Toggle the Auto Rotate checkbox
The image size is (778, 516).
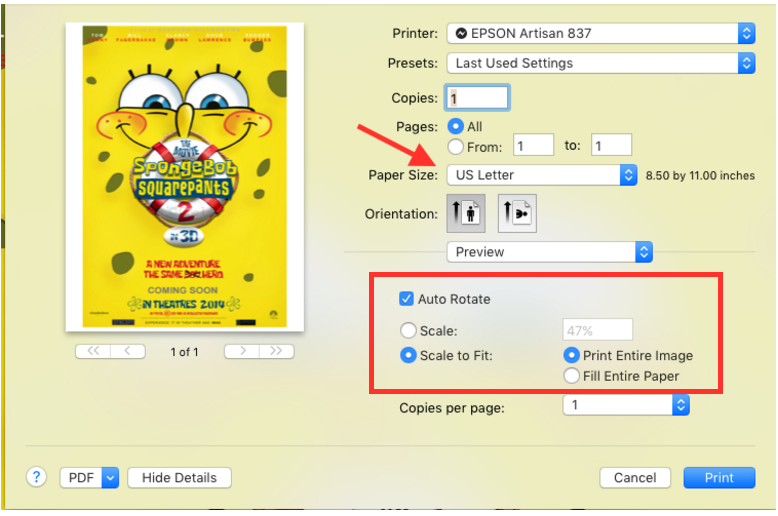coord(406,299)
